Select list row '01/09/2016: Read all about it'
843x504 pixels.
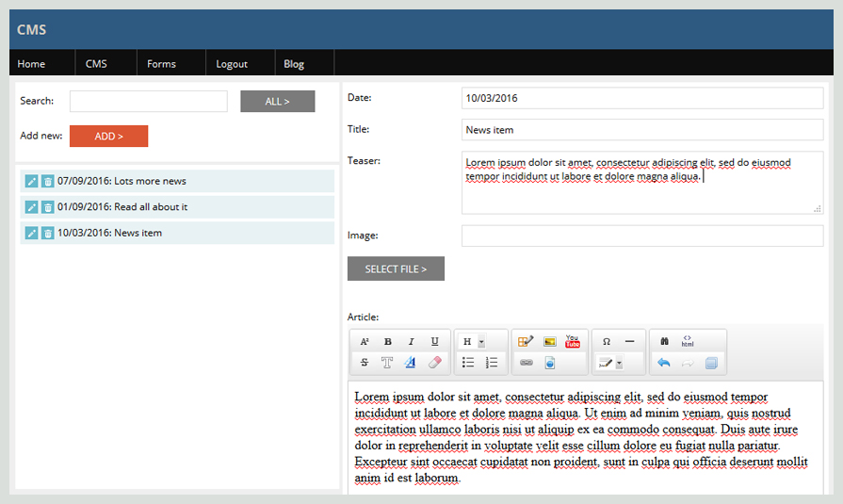click(x=177, y=207)
